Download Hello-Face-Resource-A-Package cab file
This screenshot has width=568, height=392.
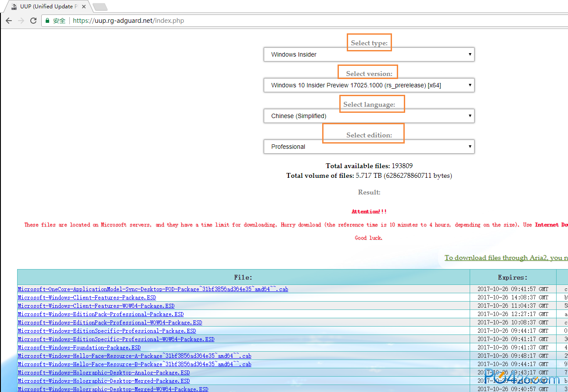(x=134, y=356)
